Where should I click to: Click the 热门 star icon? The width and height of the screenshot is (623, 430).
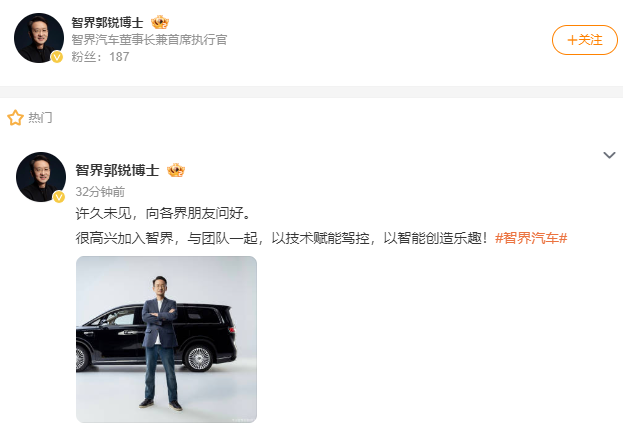(15, 118)
